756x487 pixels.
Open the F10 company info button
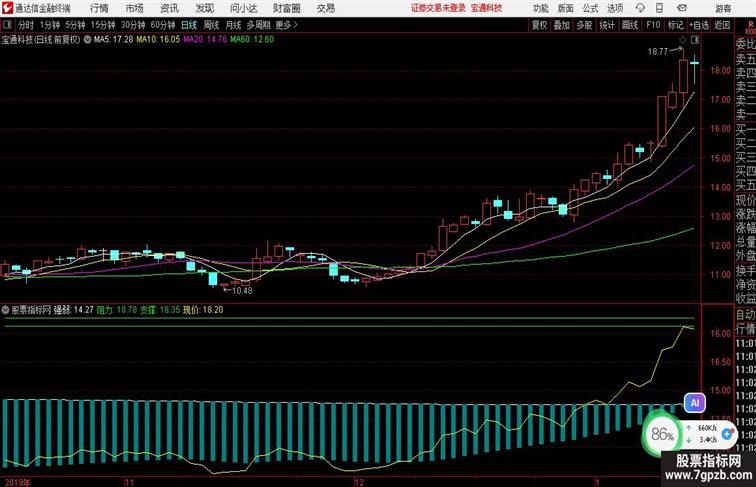click(x=653, y=25)
